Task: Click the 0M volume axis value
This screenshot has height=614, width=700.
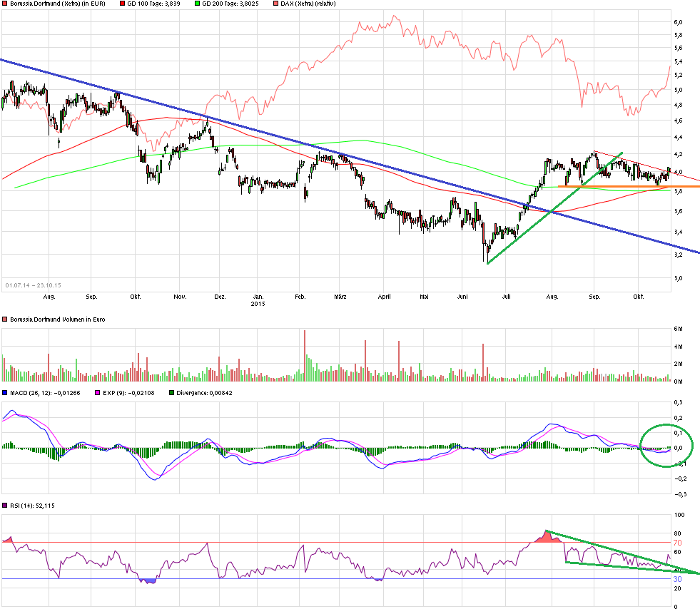Action: pos(678,382)
